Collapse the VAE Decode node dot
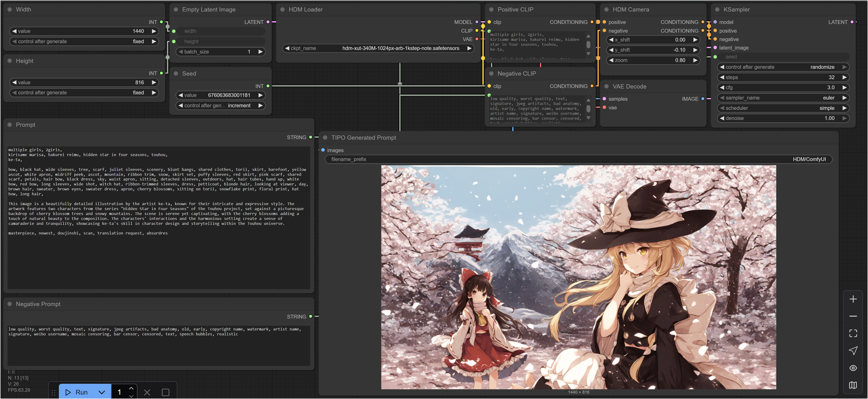The image size is (868, 399). tap(607, 86)
